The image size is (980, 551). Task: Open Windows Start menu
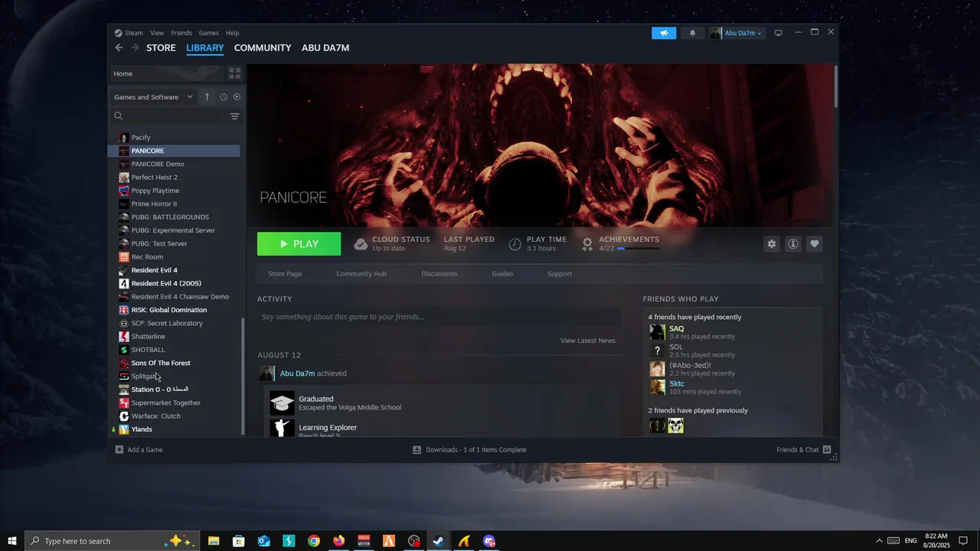click(x=12, y=541)
